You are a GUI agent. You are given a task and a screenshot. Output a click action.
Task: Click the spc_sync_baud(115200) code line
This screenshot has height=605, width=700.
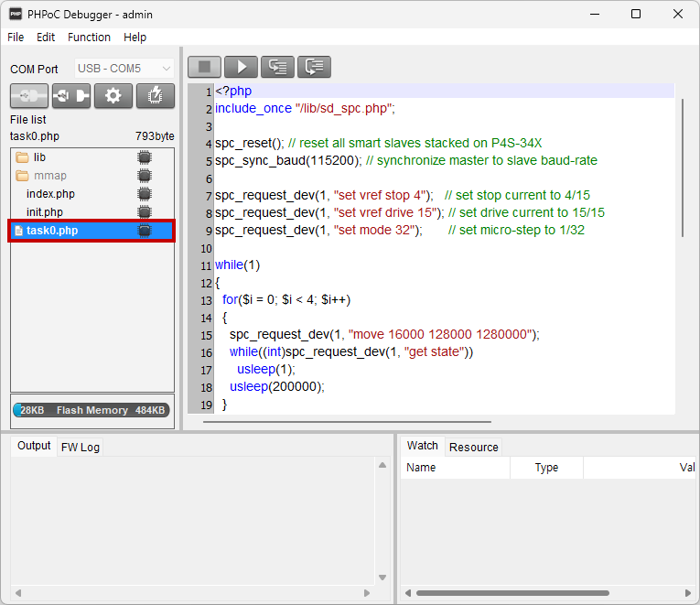(x=406, y=161)
